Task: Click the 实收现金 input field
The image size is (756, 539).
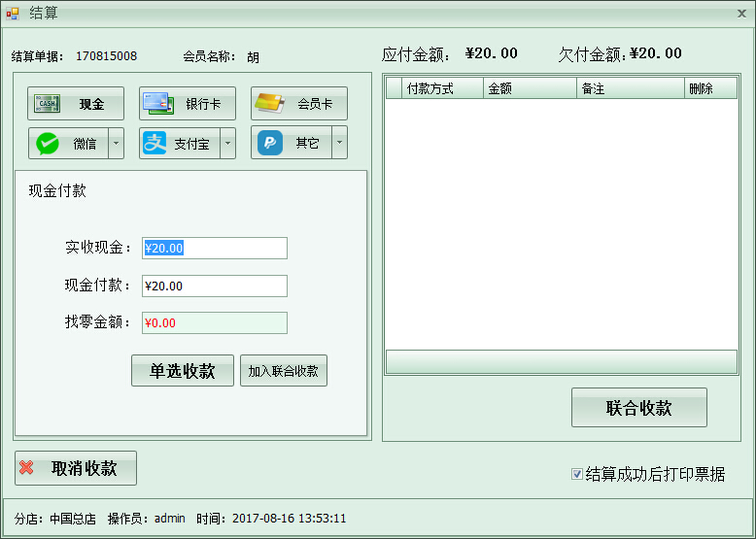Action: click(x=215, y=249)
